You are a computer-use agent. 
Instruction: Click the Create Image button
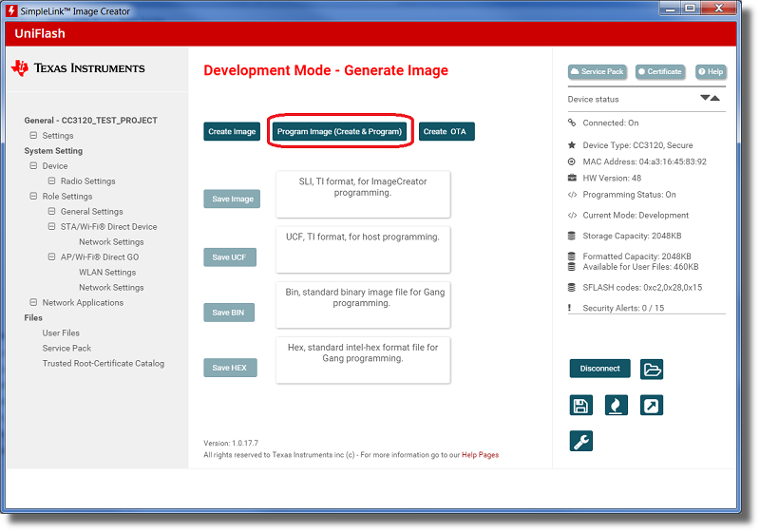(x=232, y=132)
